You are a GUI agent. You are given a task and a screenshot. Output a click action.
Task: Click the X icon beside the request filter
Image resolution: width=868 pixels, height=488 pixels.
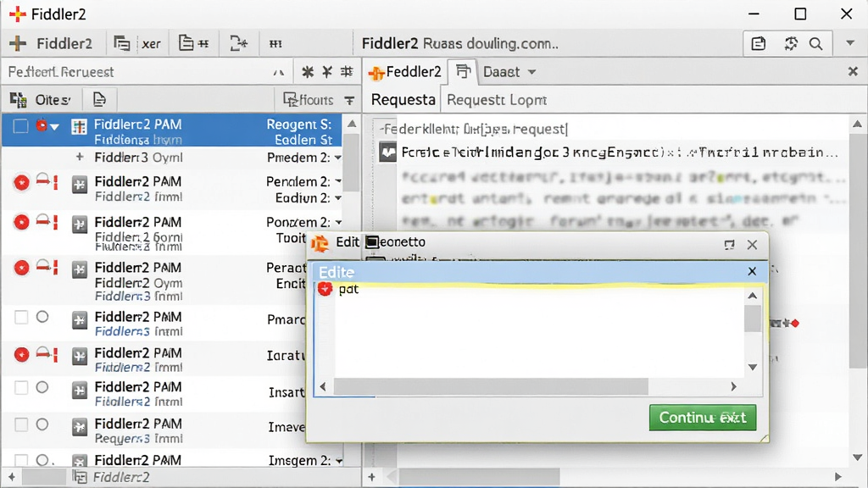point(328,71)
